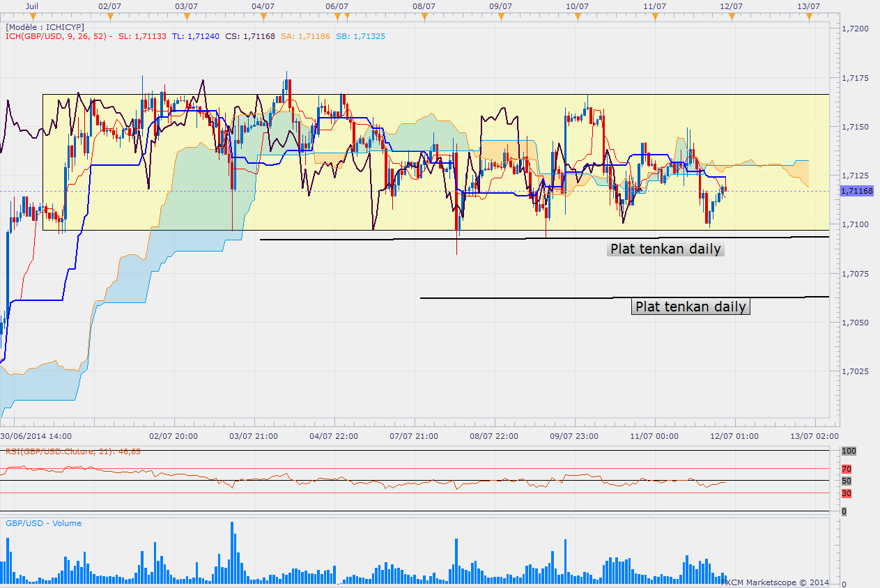Click the 1,7200 price axis label
Viewport: 880px width, 588px height.
click(x=854, y=29)
